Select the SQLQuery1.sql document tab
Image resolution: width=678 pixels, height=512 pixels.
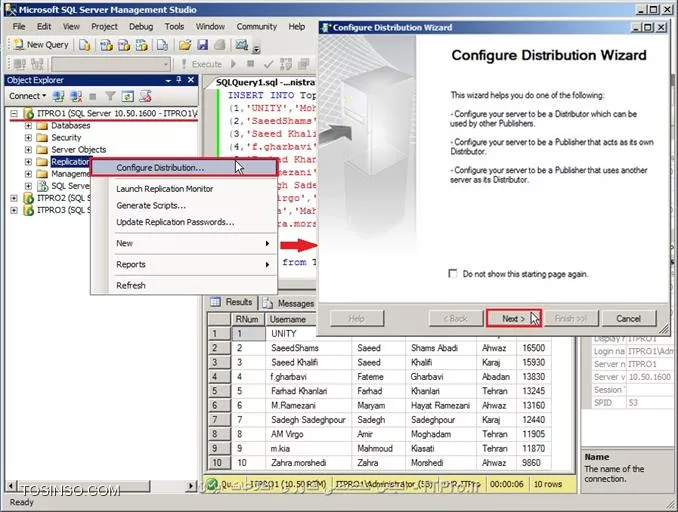(265, 82)
